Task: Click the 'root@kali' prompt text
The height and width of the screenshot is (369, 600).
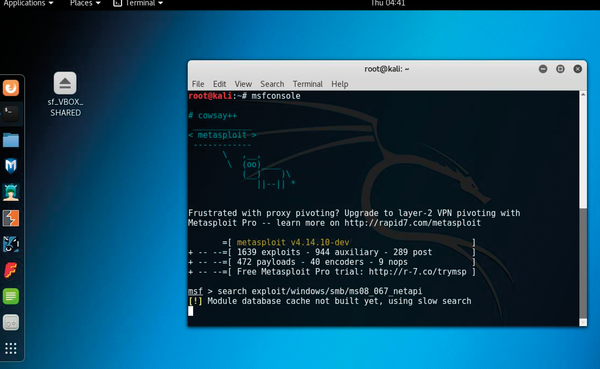Action: (210, 96)
